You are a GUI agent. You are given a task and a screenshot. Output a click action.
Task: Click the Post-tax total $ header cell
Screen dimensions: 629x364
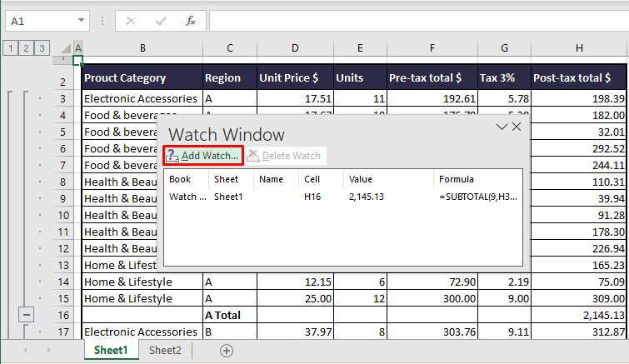(x=579, y=77)
